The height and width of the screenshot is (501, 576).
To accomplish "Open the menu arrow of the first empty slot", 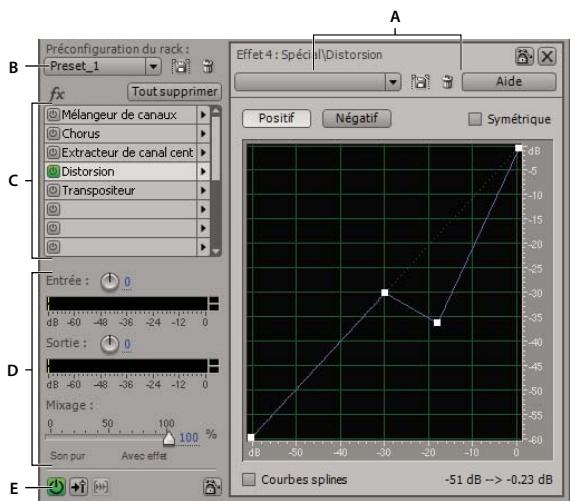I will [203, 209].
